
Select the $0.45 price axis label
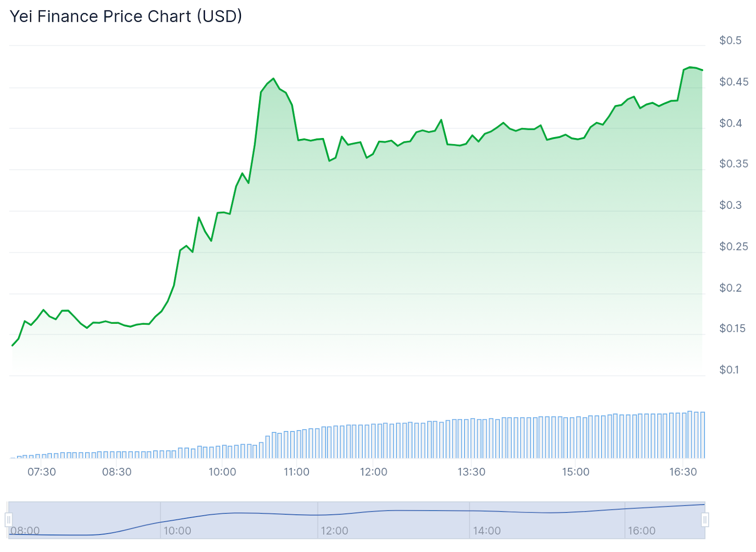(x=734, y=82)
